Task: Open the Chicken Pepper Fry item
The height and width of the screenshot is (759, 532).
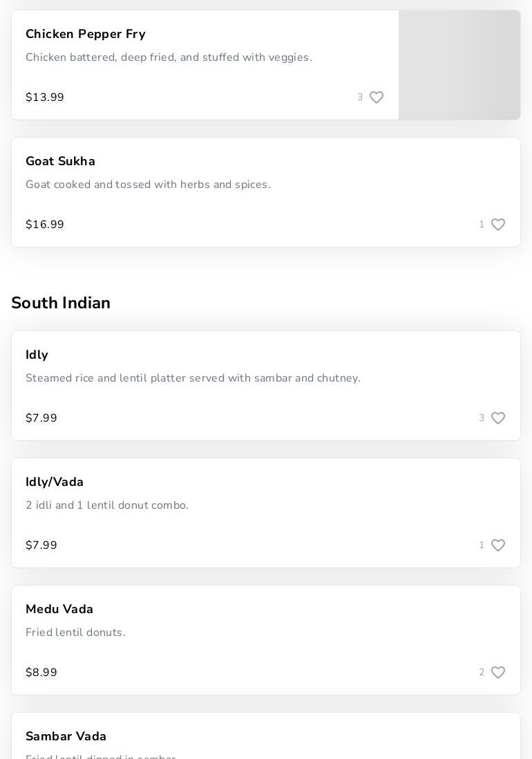Action: point(86,34)
